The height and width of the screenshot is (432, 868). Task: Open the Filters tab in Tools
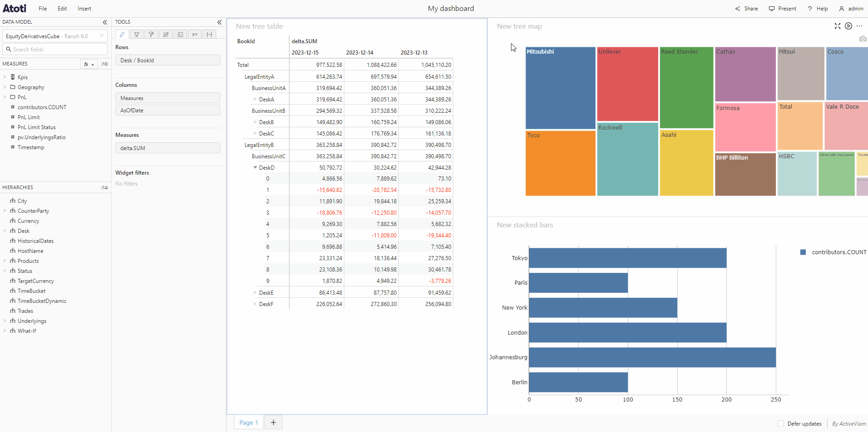coord(137,35)
